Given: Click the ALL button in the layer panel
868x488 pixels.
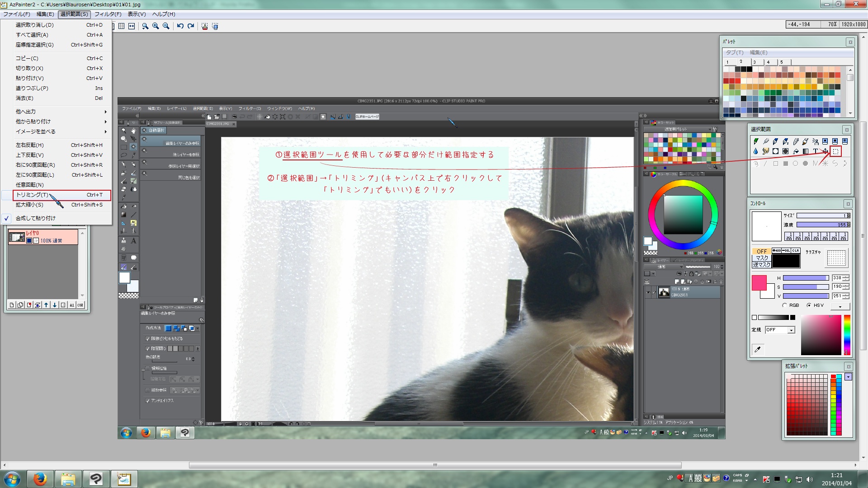Looking at the screenshot, I should [72, 305].
